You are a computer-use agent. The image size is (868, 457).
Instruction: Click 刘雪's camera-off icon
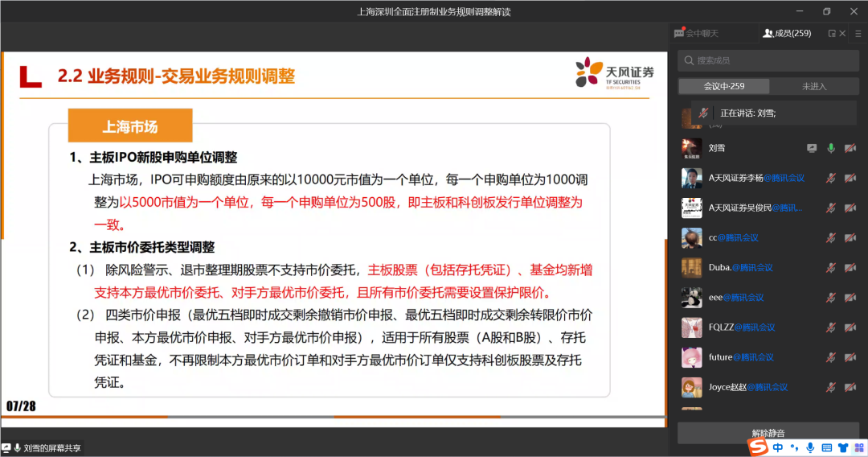pos(850,148)
